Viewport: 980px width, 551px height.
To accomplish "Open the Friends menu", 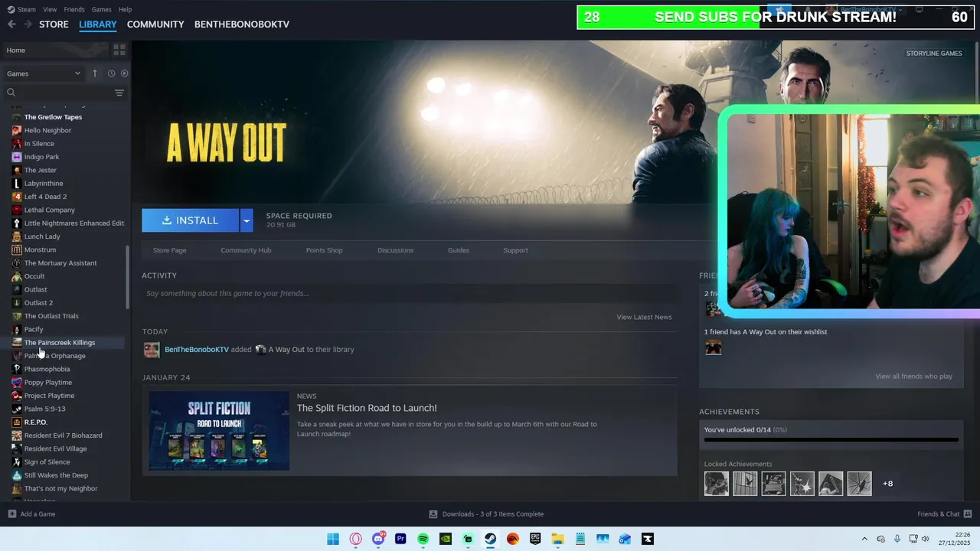I will click(74, 9).
